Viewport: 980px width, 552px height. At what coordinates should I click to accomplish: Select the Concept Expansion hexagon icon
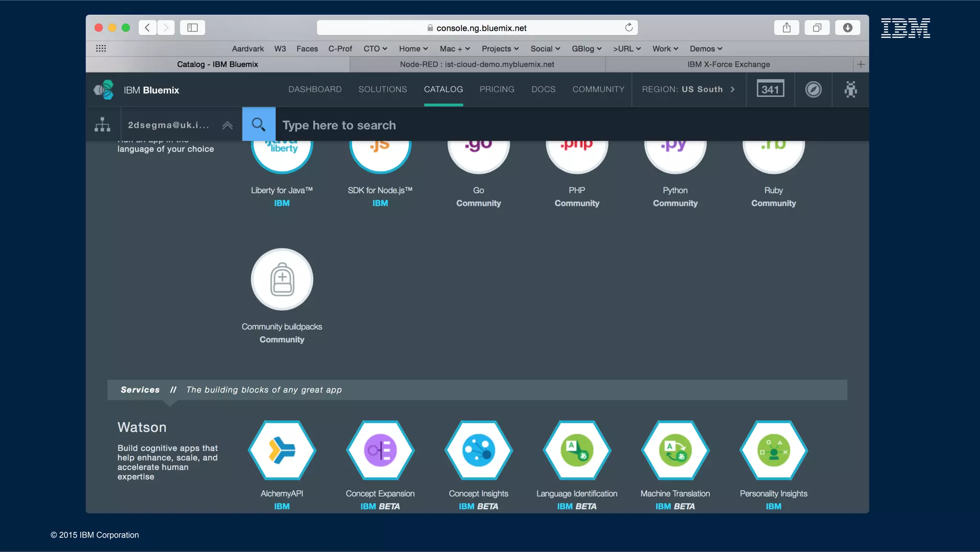point(380,450)
